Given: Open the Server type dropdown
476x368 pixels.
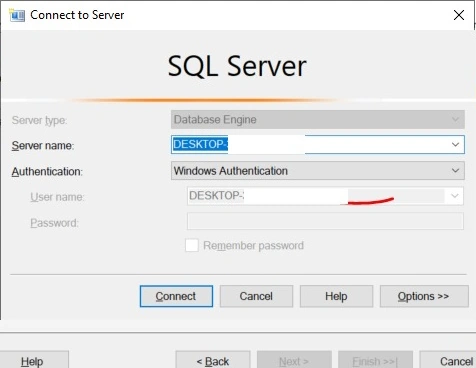Looking at the screenshot, I should point(318,120).
